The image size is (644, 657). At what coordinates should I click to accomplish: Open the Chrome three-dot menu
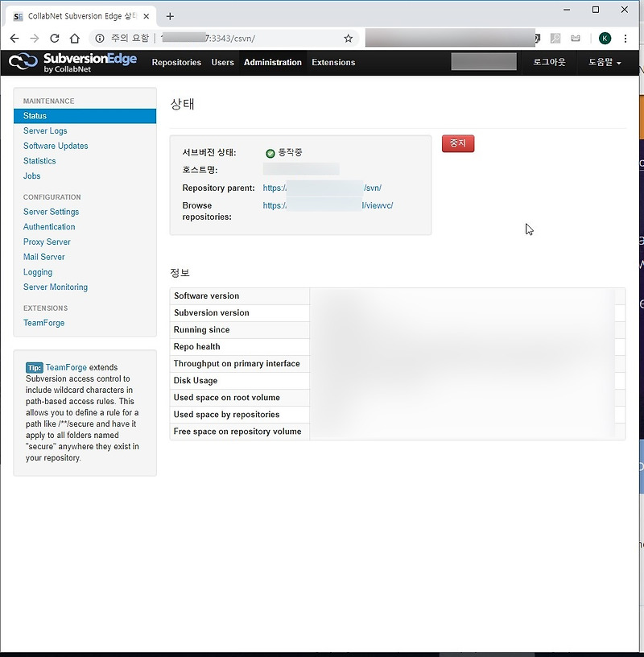(626, 37)
